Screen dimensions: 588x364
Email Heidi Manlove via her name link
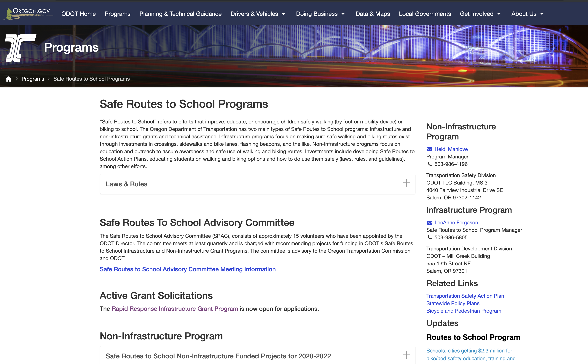pos(451,149)
